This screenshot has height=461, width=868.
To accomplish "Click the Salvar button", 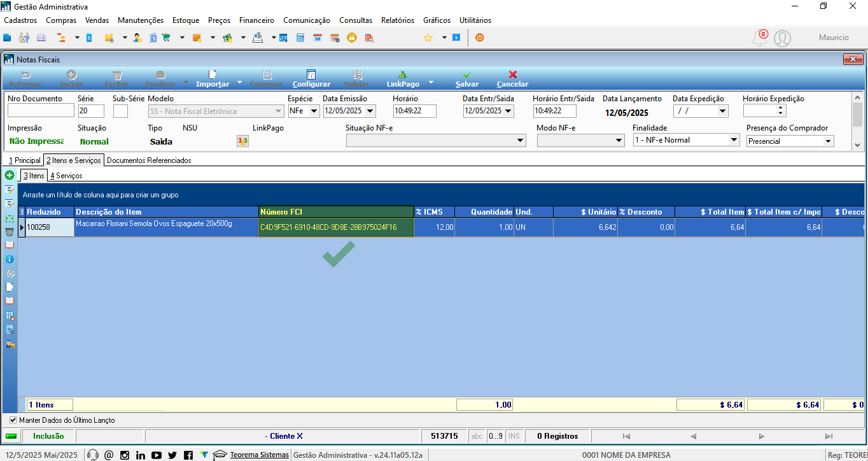I will pos(467,79).
